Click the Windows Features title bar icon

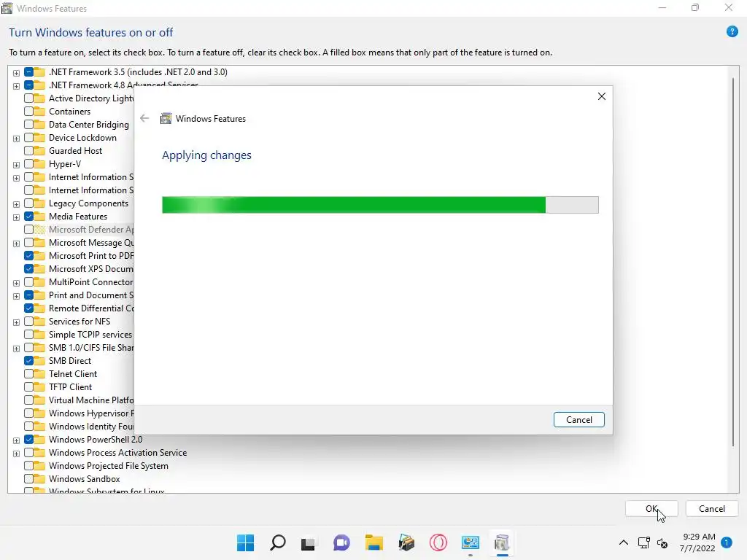[7, 8]
